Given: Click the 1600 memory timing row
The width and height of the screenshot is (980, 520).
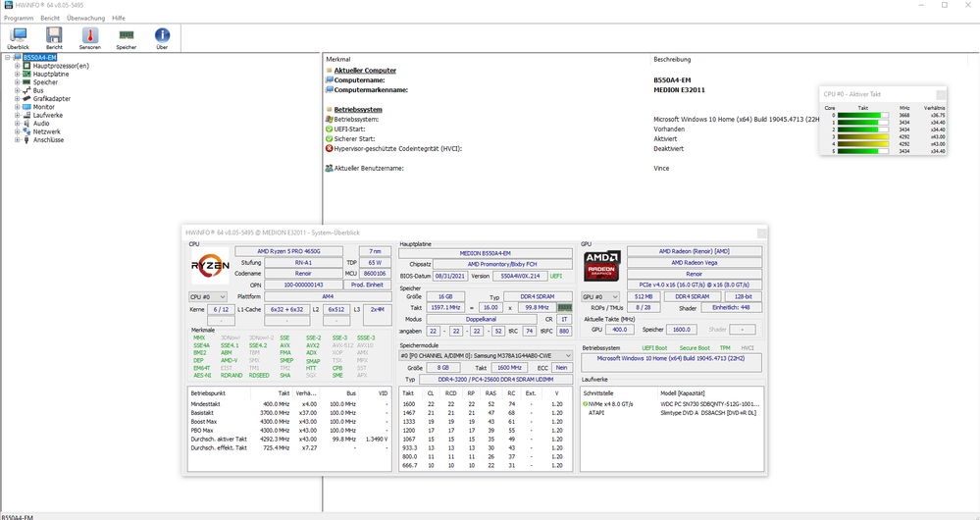Looking at the screenshot, I should click(x=485, y=404).
